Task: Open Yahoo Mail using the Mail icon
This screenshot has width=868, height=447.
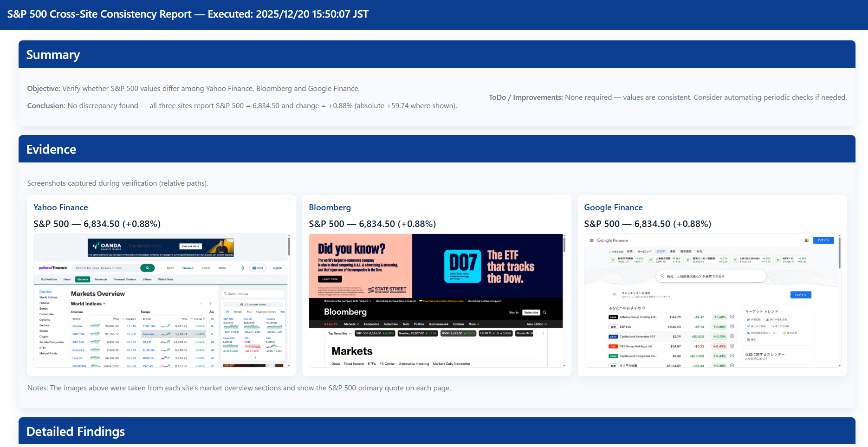Action: 258,268
